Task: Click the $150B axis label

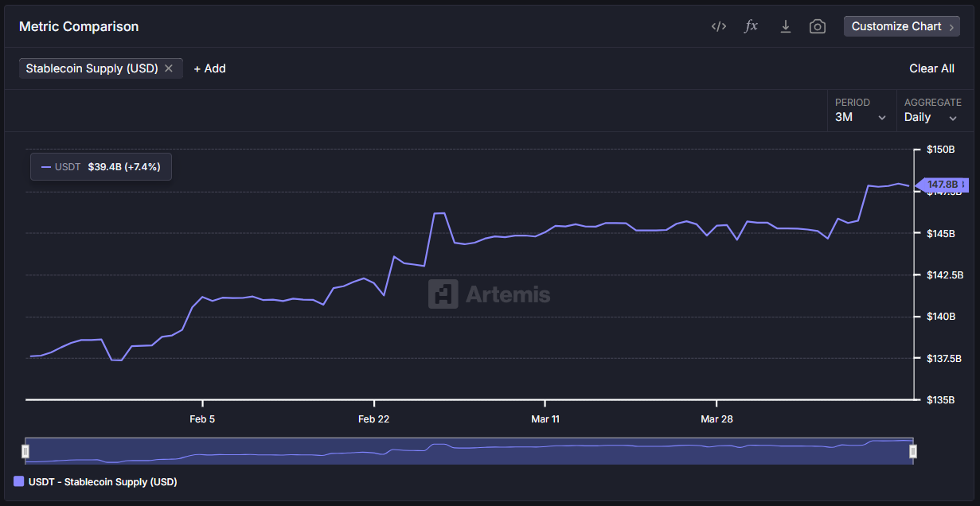Action: (941, 150)
